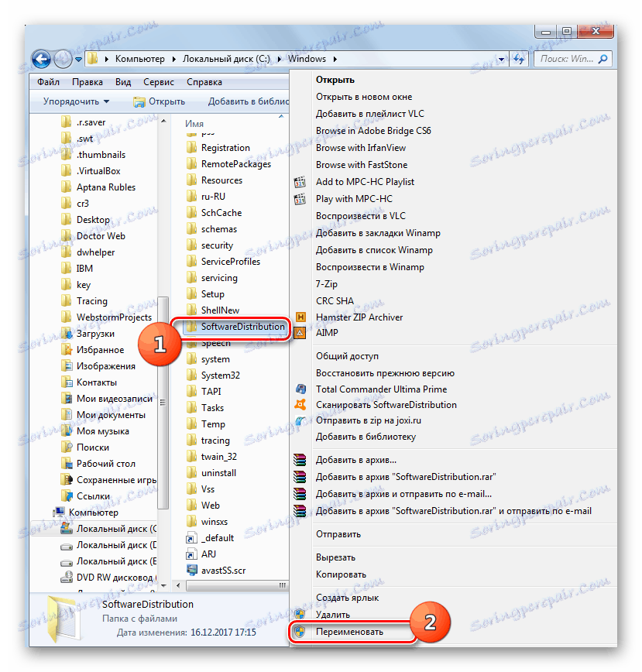642x672 pixels.
Task: Click the Загрузки tree folder icon
Action: (67, 334)
